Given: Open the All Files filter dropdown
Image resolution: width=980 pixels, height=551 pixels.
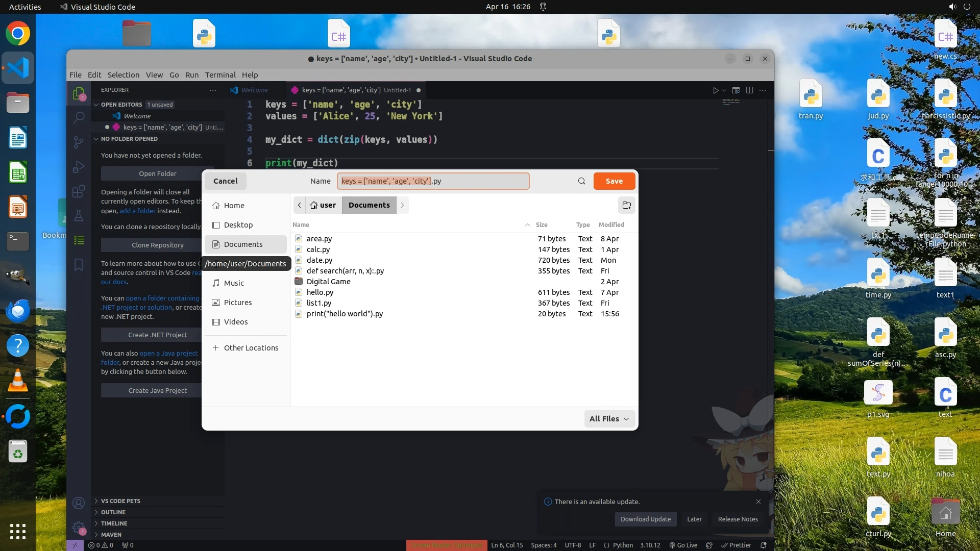Looking at the screenshot, I should coord(609,418).
